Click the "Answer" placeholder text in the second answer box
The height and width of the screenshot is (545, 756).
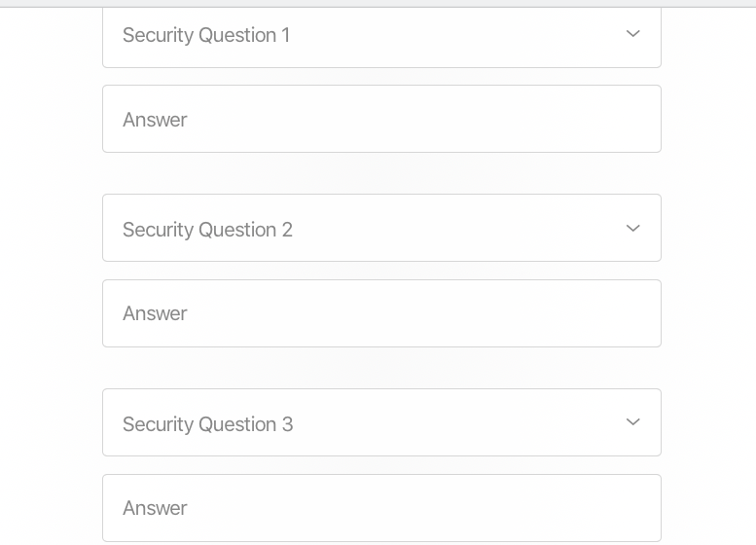tap(155, 313)
